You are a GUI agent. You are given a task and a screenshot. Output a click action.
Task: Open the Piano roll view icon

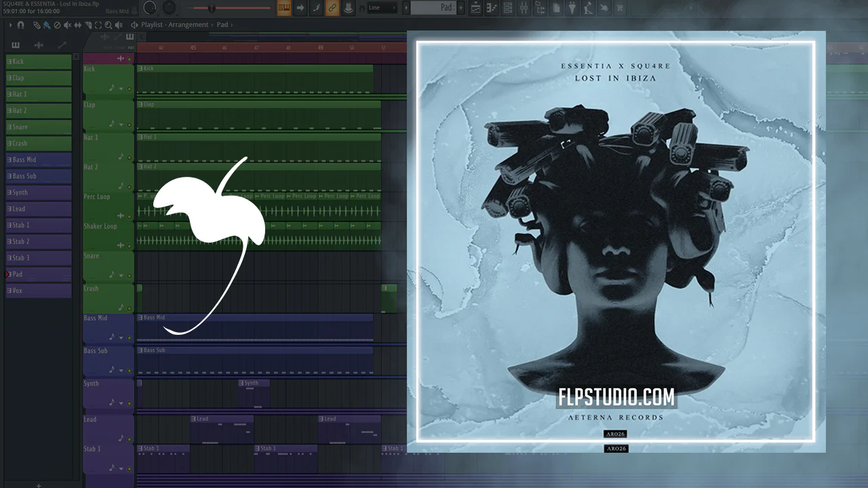click(x=491, y=8)
